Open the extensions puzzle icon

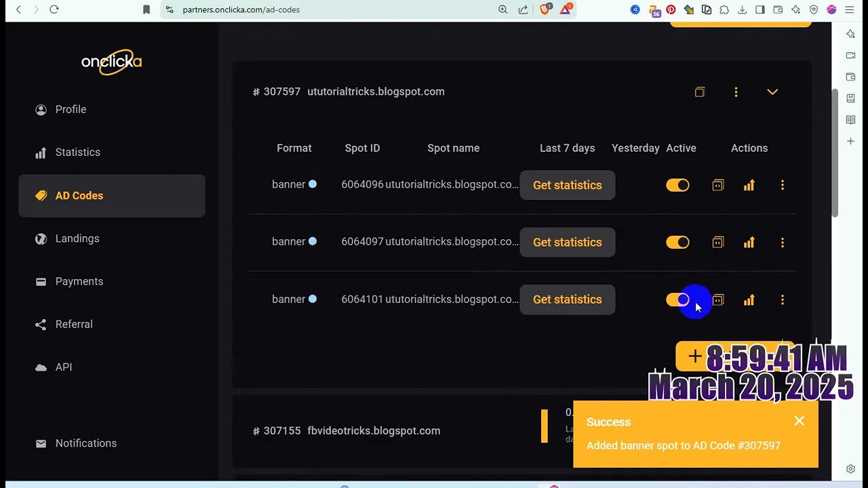724,9
